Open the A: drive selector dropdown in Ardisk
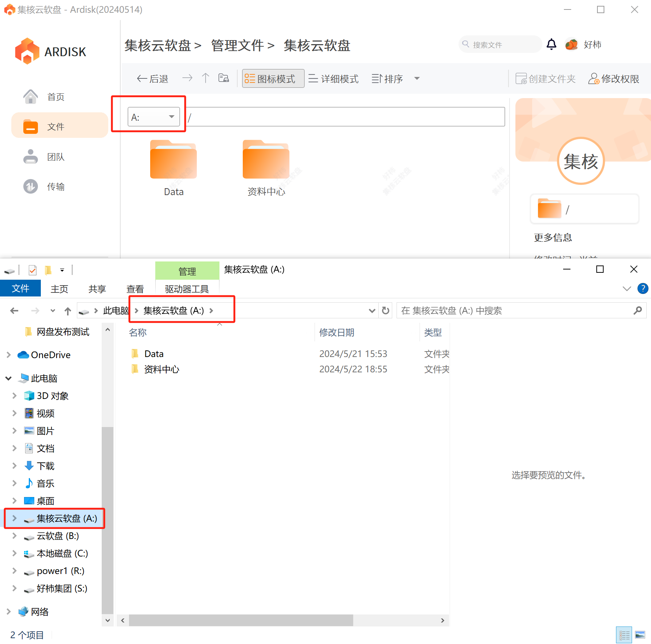This screenshot has height=644, width=651. coord(154,117)
